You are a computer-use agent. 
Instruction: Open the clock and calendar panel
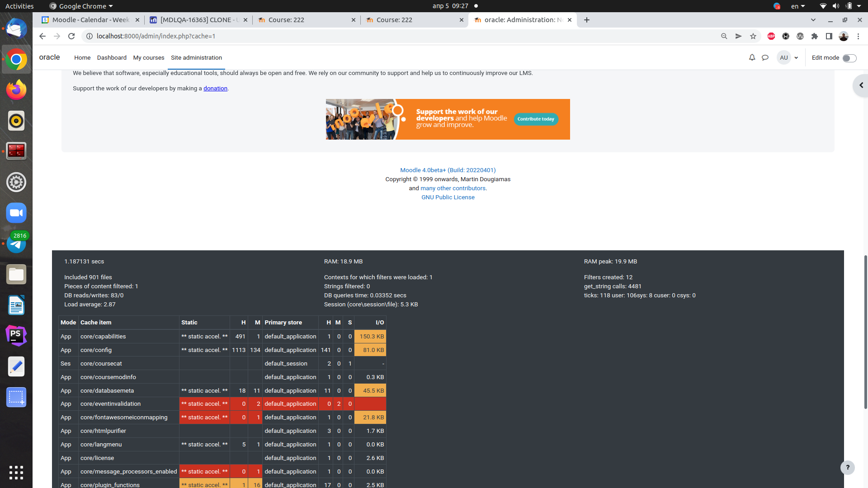pos(450,6)
